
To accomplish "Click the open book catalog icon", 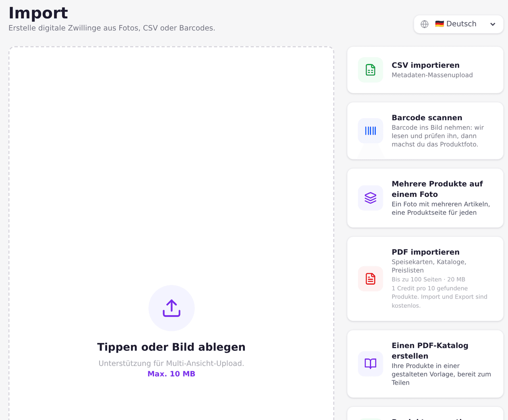I will [370, 364].
